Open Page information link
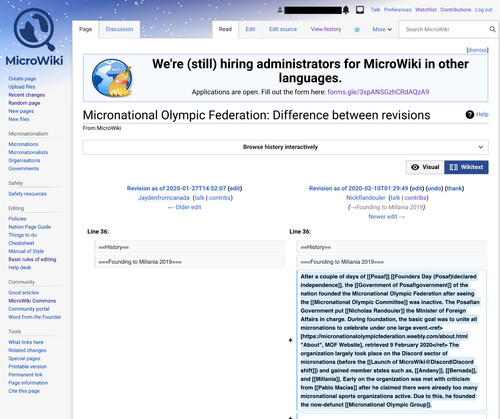The image size is (500, 419). pyautogui.click(x=28, y=383)
